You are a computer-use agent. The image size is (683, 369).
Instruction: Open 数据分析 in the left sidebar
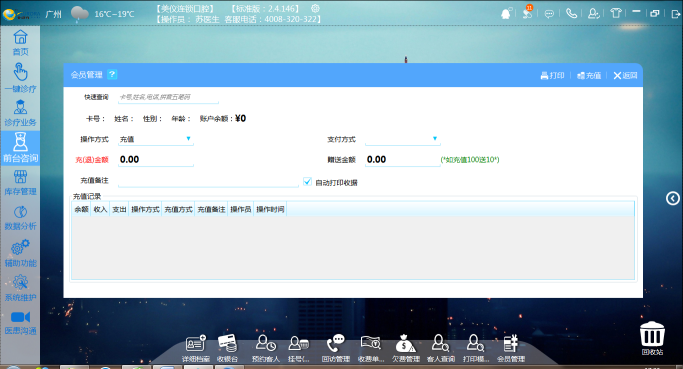(20, 218)
